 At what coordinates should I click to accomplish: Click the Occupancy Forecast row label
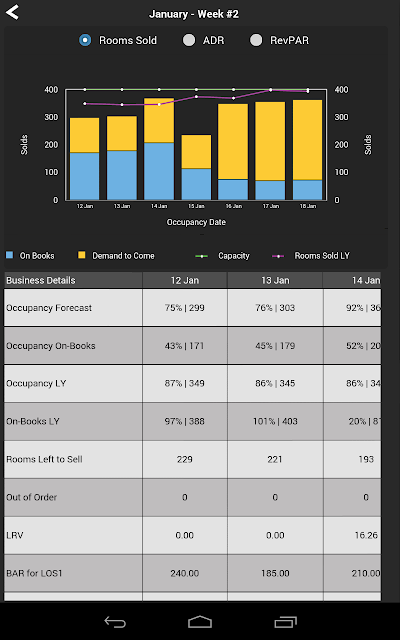[49, 308]
